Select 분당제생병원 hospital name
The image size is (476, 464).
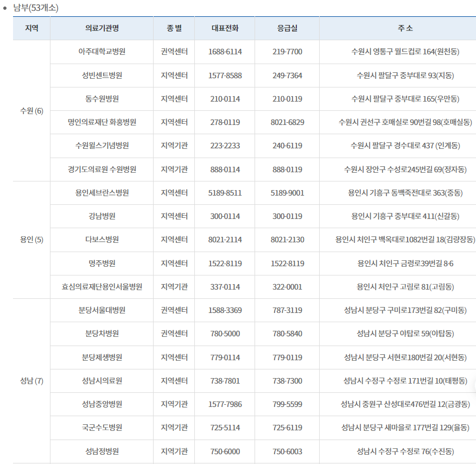point(101,357)
